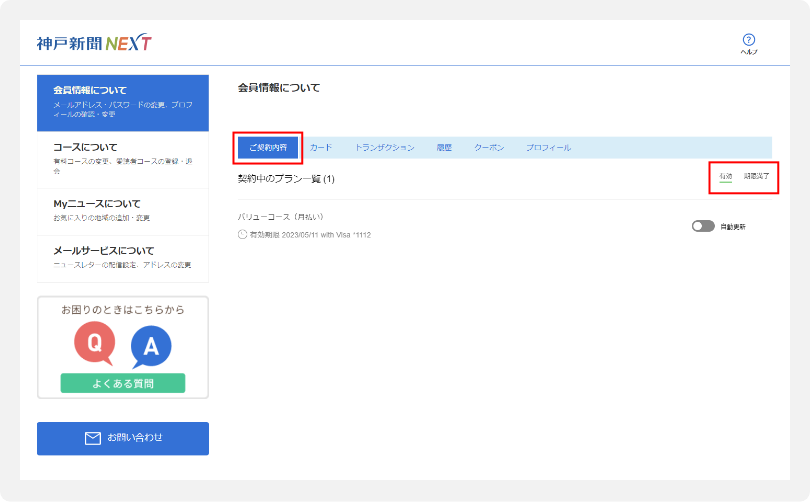Open the プロフィール tab
Screen dimensions: 810x502
point(548,148)
